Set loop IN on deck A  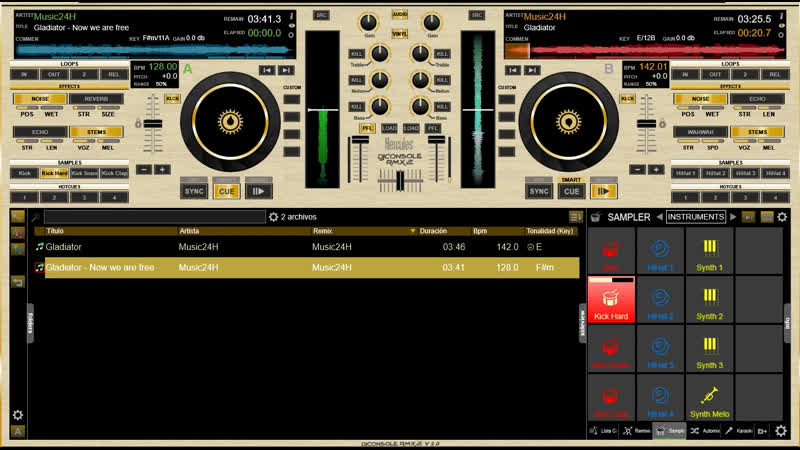pos(24,74)
